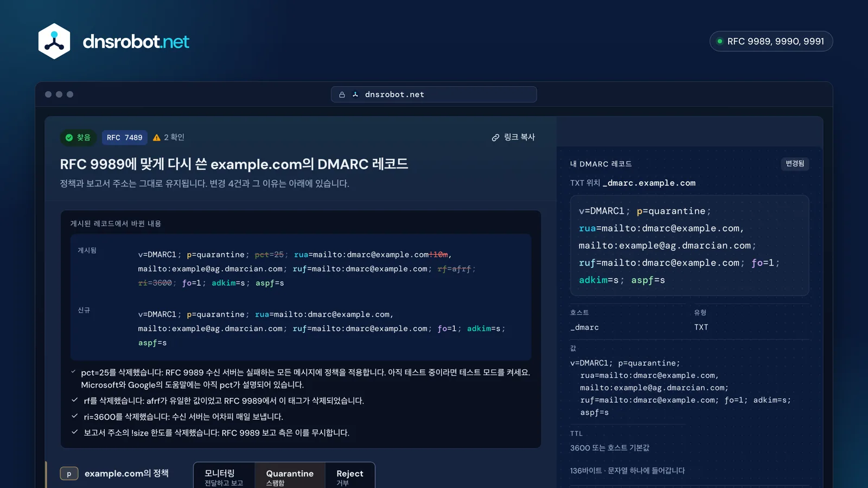Click the chain link icon beside 링크 복사
The height and width of the screenshot is (488, 868).
pos(495,138)
